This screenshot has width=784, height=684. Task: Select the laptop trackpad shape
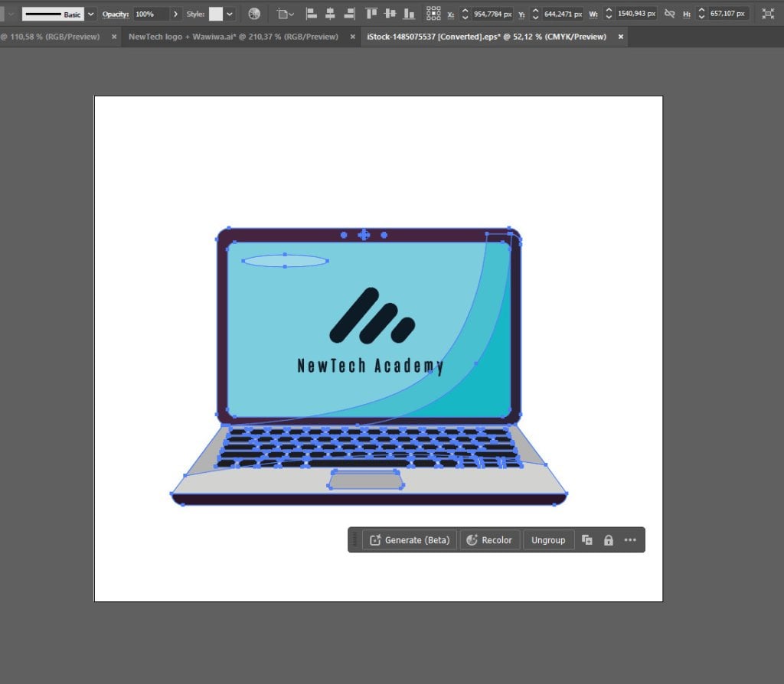click(366, 480)
